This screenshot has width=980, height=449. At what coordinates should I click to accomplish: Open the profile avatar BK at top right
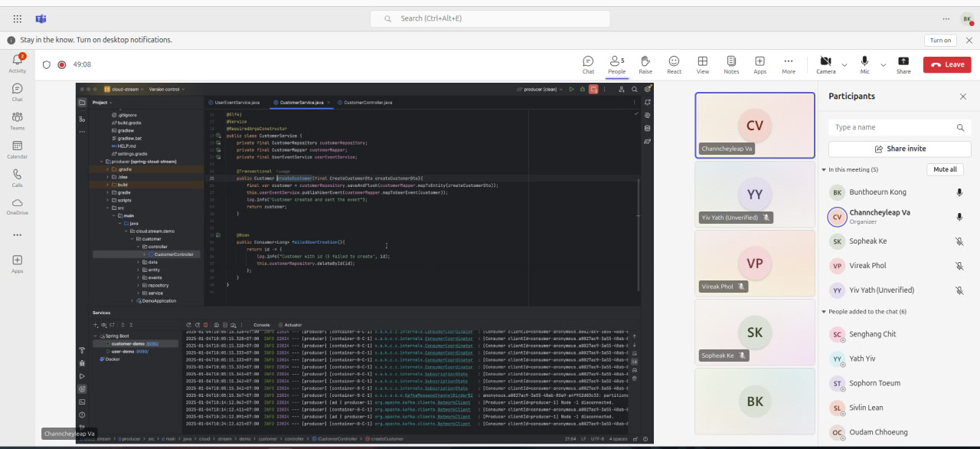(968, 18)
